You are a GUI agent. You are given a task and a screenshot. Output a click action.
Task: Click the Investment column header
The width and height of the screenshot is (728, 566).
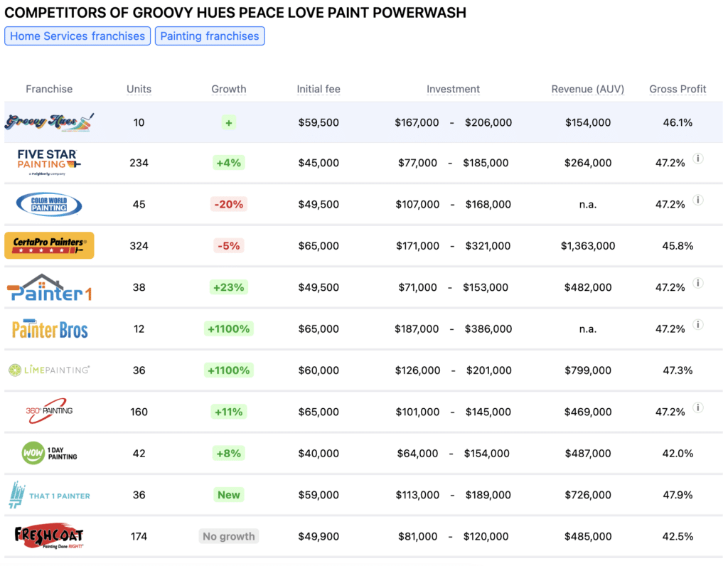pyautogui.click(x=453, y=89)
